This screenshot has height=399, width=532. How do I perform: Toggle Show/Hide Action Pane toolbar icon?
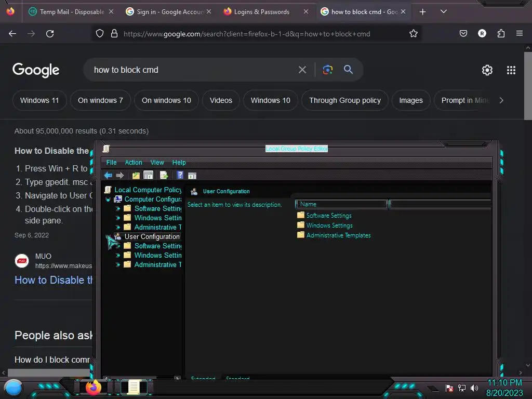coord(192,176)
